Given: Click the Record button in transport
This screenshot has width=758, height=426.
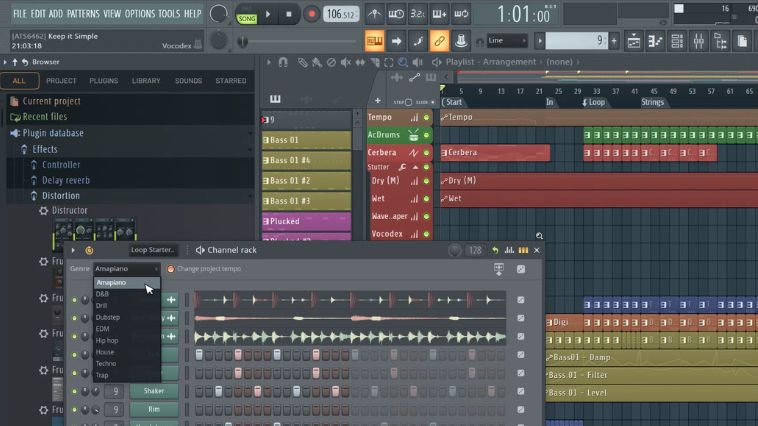Looking at the screenshot, I should click(311, 14).
